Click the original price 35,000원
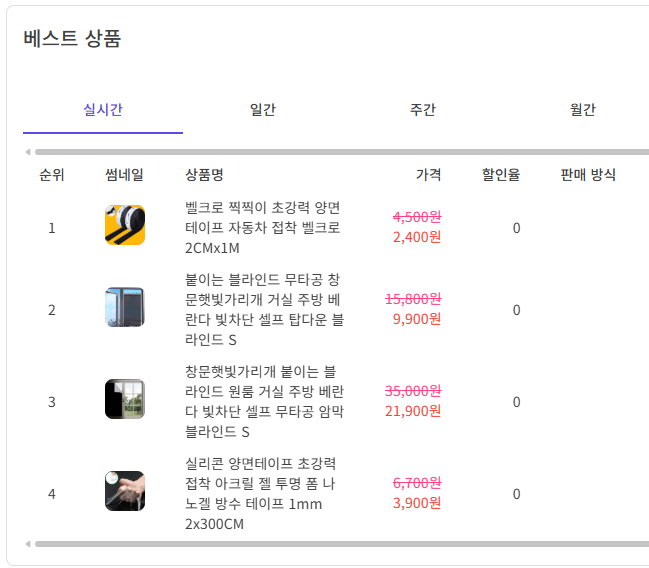Screen dimensions: 649x568 413,390
